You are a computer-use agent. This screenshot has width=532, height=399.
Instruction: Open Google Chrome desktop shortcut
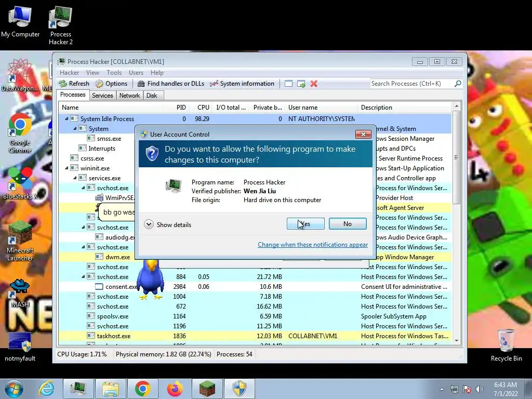pos(20,133)
